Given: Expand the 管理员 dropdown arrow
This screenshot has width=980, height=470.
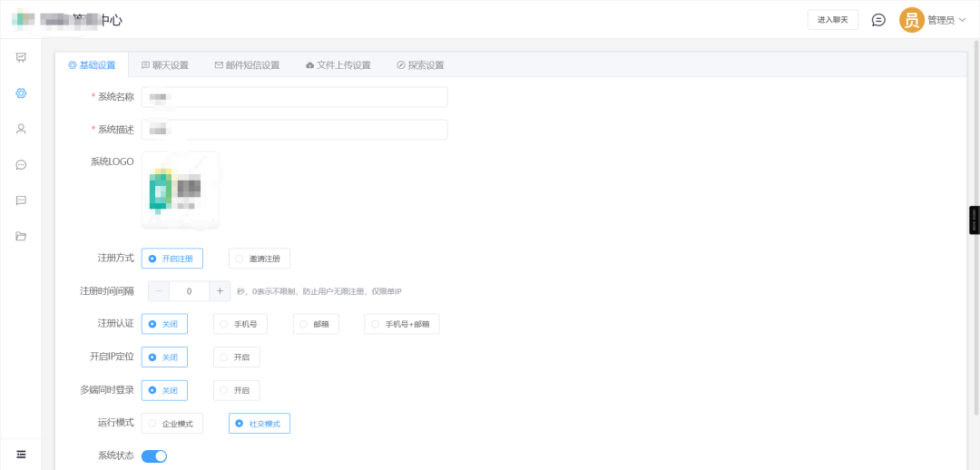Looking at the screenshot, I should pos(963,20).
